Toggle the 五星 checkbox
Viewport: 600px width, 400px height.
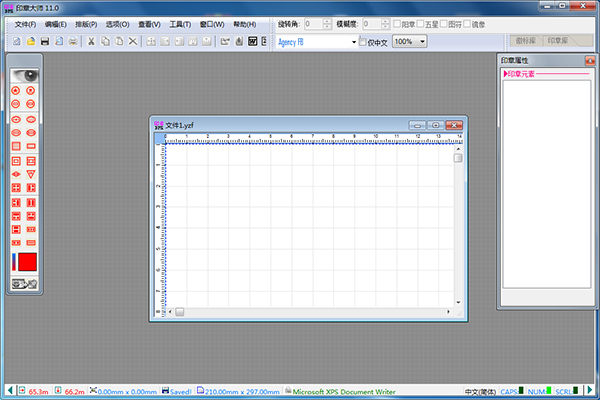[424, 23]
